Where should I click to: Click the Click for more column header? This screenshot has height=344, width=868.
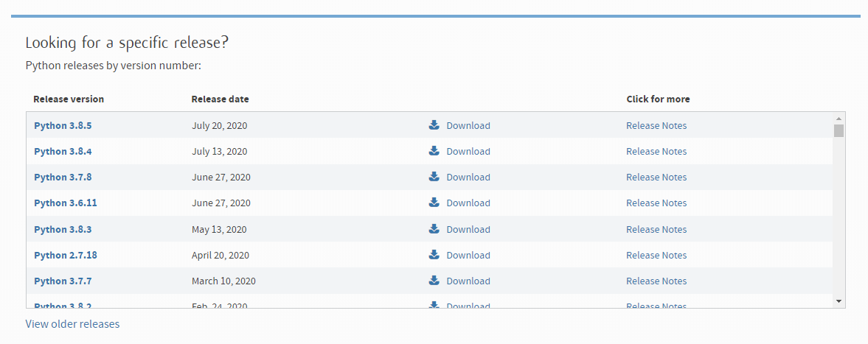659,99
